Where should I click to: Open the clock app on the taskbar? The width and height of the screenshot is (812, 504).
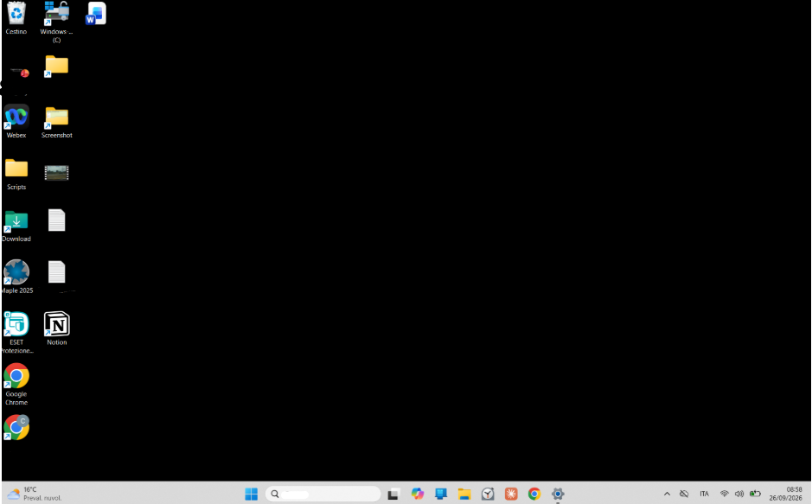[x=488, y=494]
